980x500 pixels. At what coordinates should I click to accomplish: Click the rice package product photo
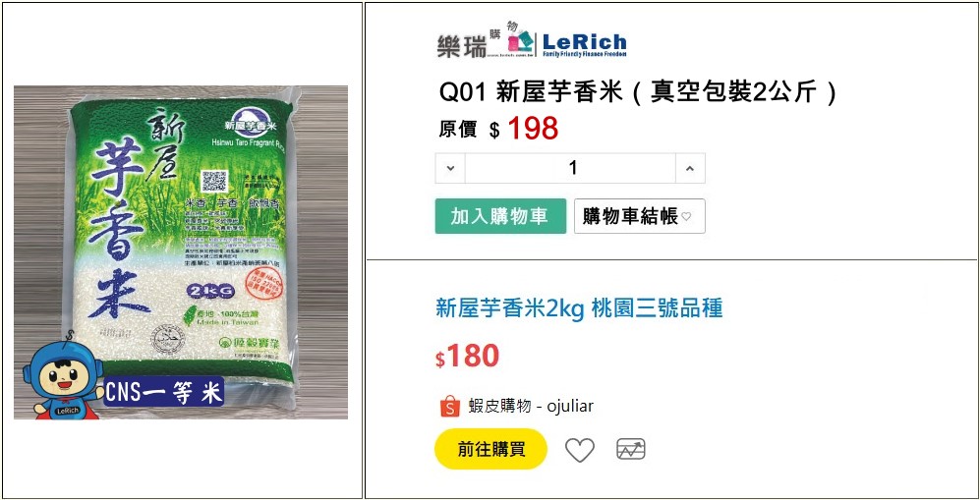[181, 252]
